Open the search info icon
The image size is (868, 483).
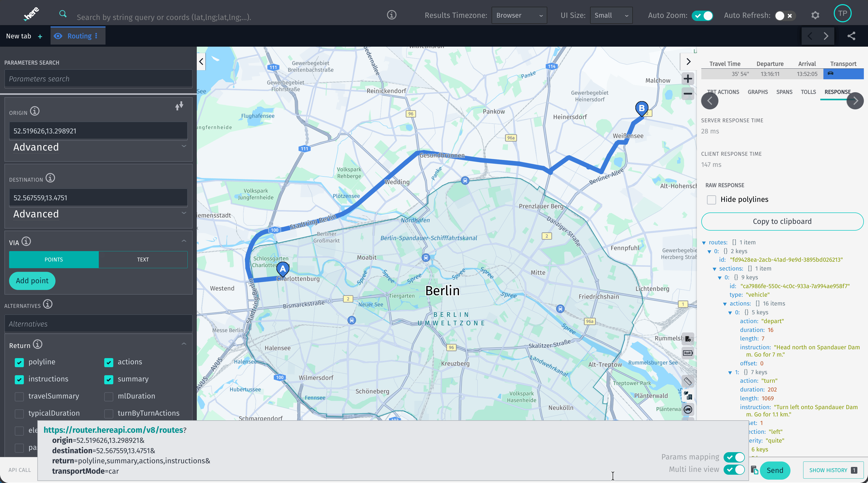391,15
